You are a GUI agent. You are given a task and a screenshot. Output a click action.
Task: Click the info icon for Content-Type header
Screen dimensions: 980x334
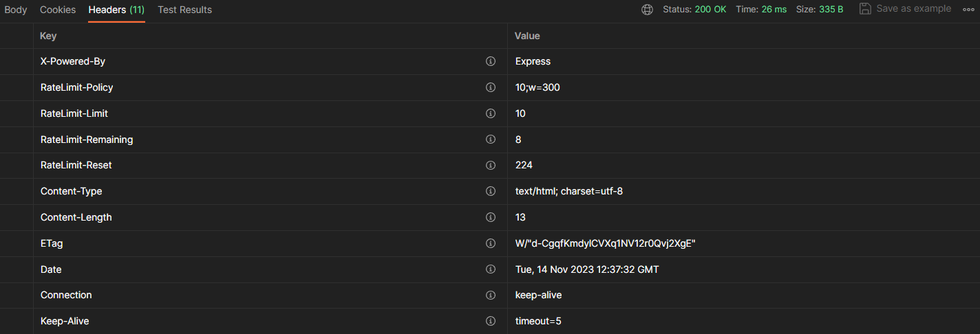pos(491,191)
